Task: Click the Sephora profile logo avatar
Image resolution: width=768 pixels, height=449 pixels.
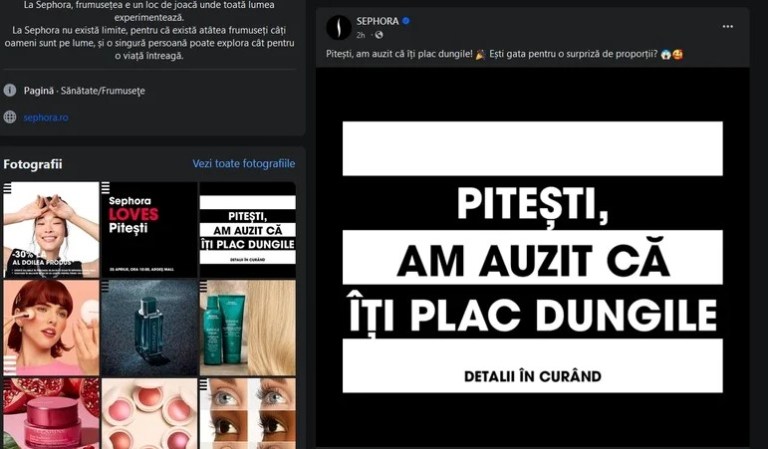Action: pyautogui.click(x=338, y=27)
